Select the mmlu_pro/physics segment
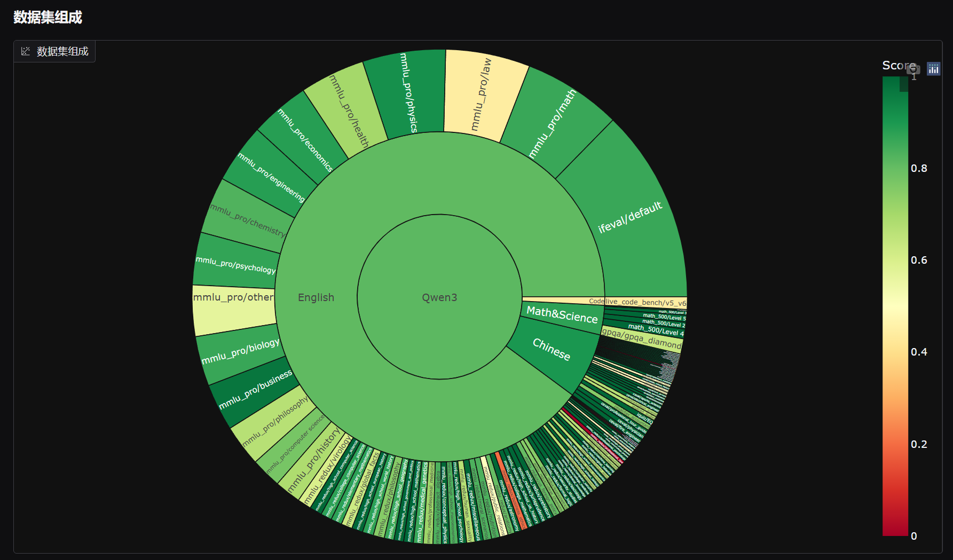The height and width of the screenshot is (560, 953). pyautogui.click(x=408, y=92)
